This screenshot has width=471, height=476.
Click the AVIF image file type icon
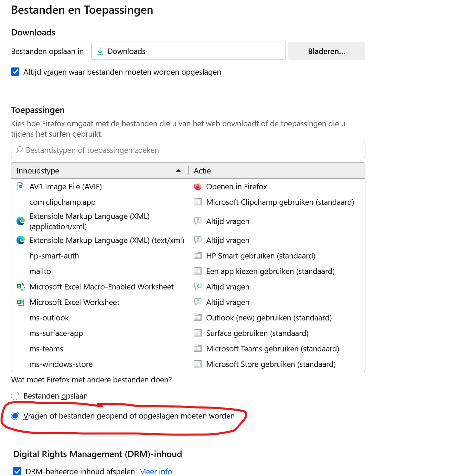click(20, 186)
